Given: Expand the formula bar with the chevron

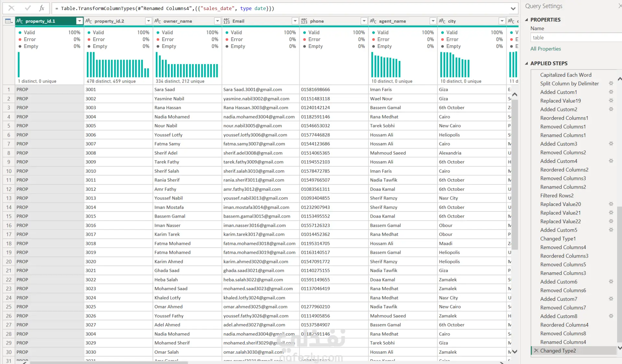Looking at the screenshot, I should pos(513,8).
